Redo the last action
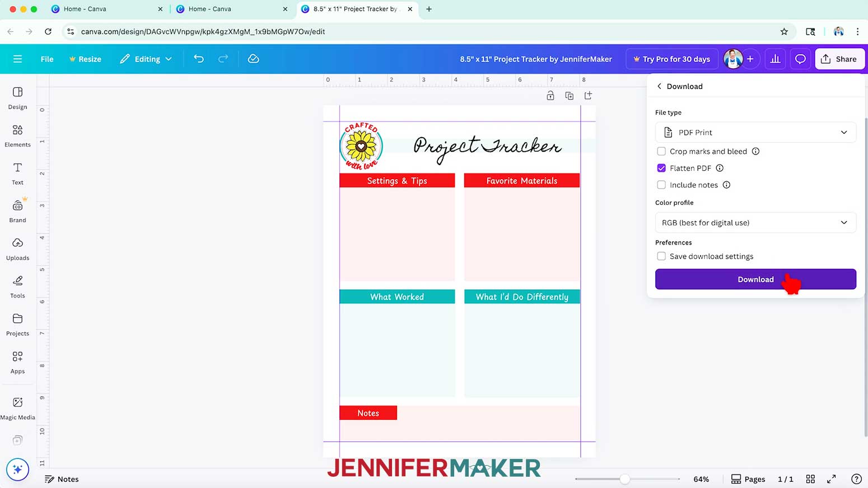Image resolution: width=868 pixels, height=488 pixels. point(223,59)
